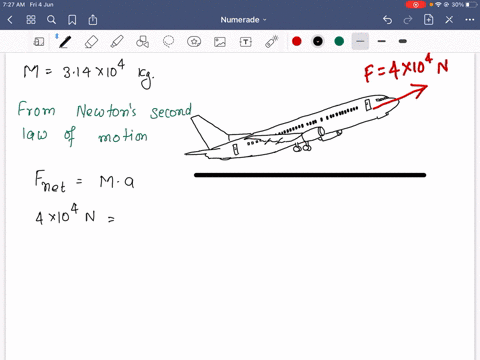Tap the handwritten F=4x10^4 N label
Viewport: 480px width, 360px height.
click(406, 68)
